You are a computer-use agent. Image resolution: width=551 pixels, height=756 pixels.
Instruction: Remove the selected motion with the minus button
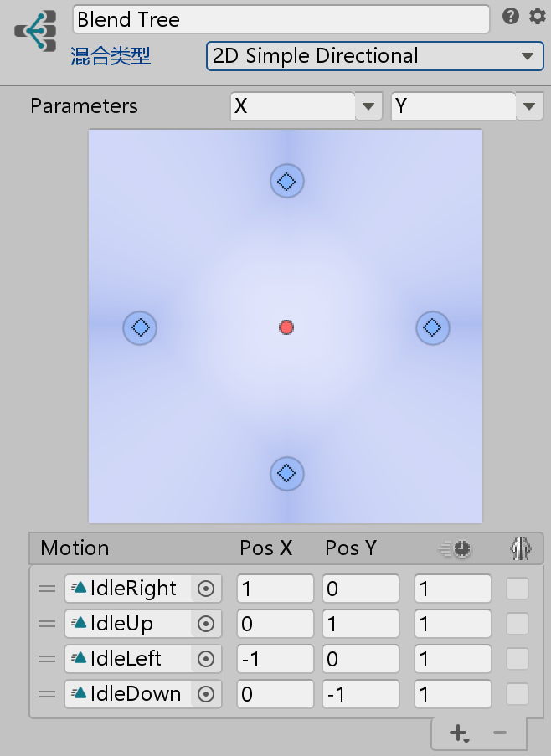click(500, 733)
